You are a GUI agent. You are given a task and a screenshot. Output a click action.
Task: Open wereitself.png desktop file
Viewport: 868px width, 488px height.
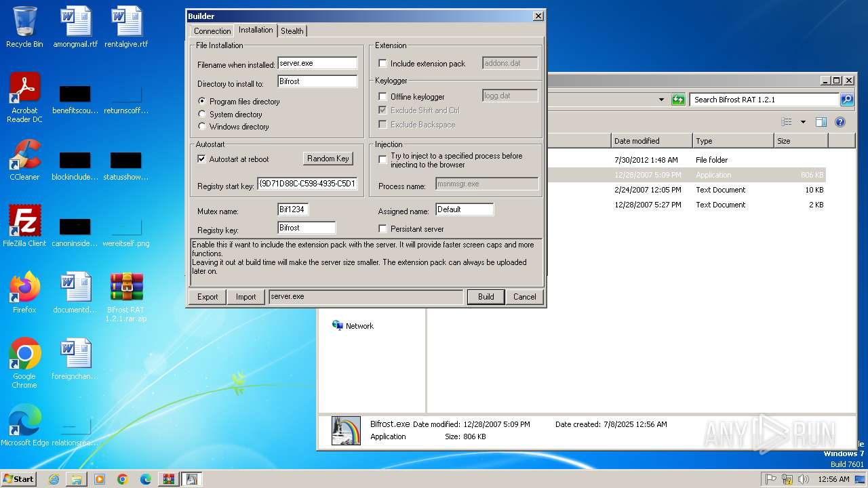(x=126, y=231)
